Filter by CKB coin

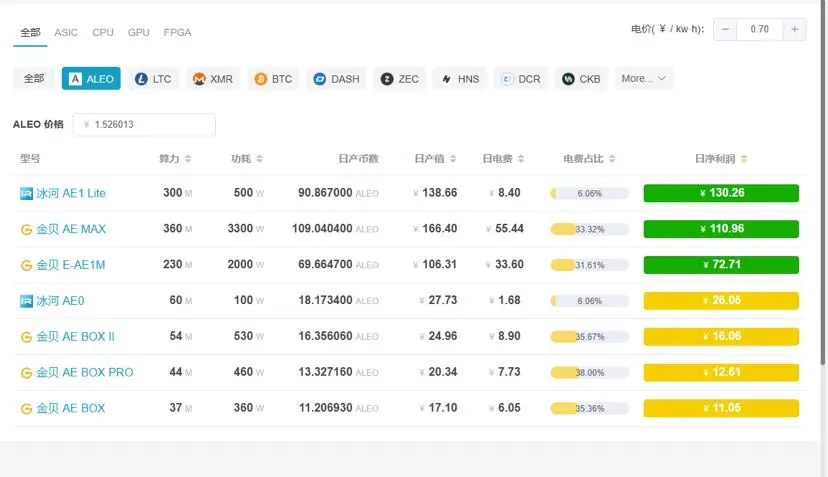pyautogui.click(x=581, y=79)
